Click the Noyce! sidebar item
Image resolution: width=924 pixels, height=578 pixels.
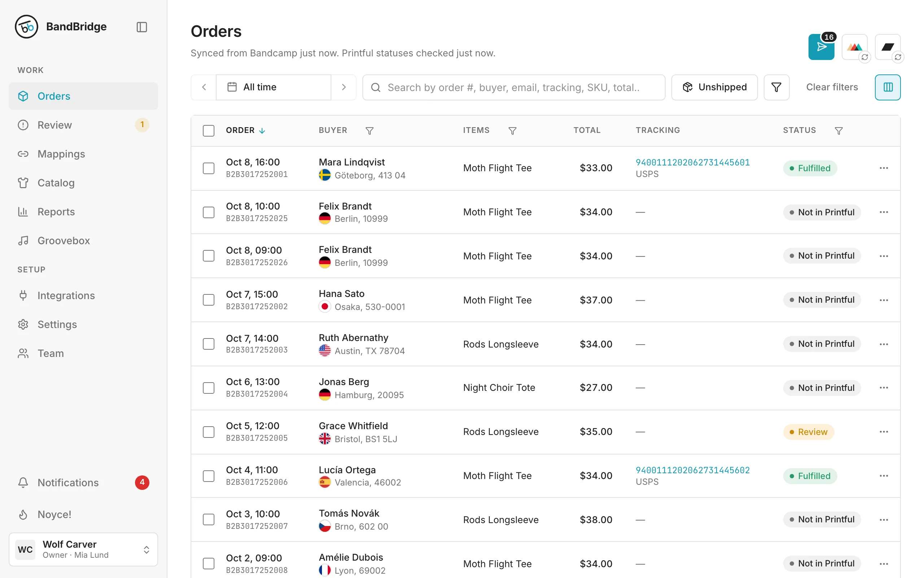(x=83, y=514)
